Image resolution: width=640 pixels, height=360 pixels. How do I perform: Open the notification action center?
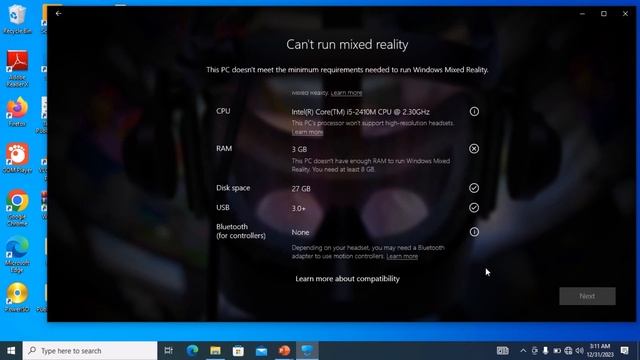click(624, 351)
